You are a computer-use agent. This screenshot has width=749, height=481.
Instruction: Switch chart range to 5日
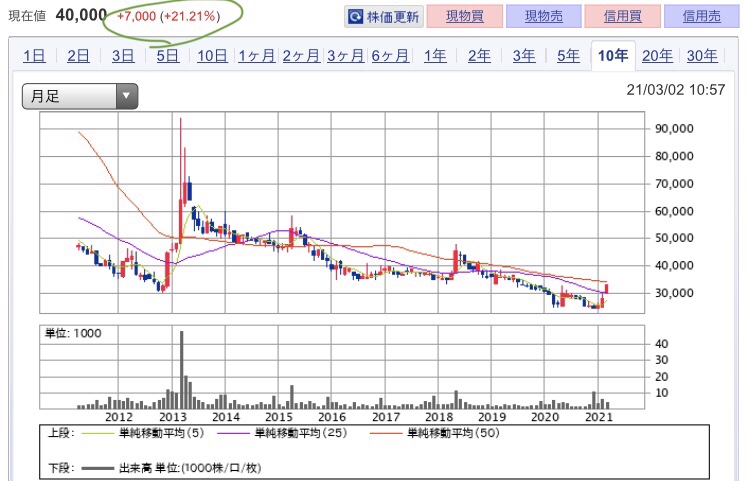[168, 56]
